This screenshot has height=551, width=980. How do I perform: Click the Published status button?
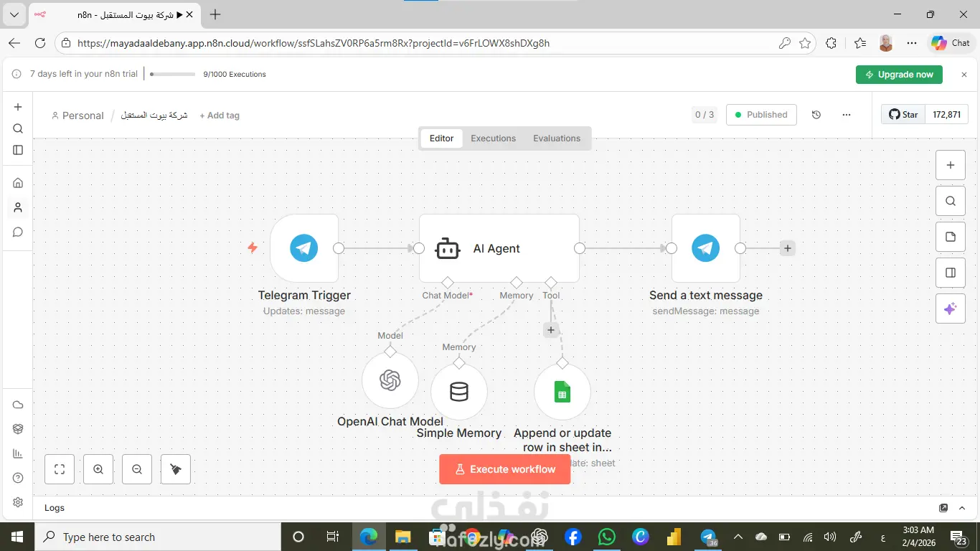(761, 115)
